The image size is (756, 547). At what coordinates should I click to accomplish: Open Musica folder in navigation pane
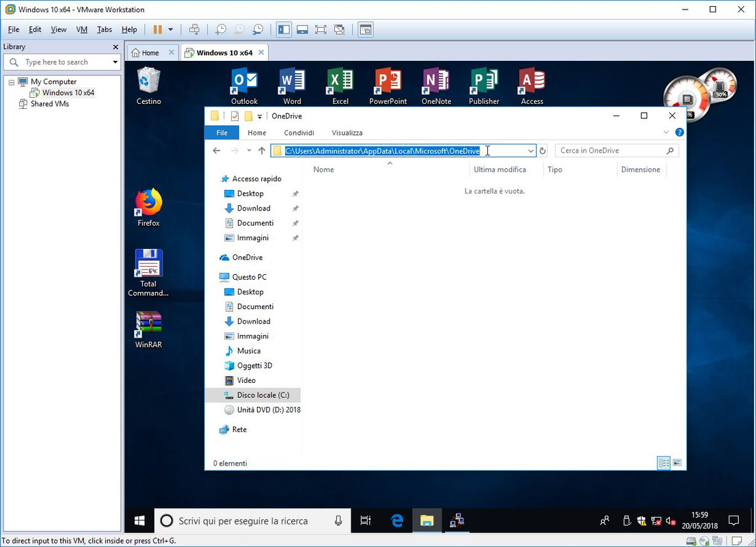(x=248, y=351)
